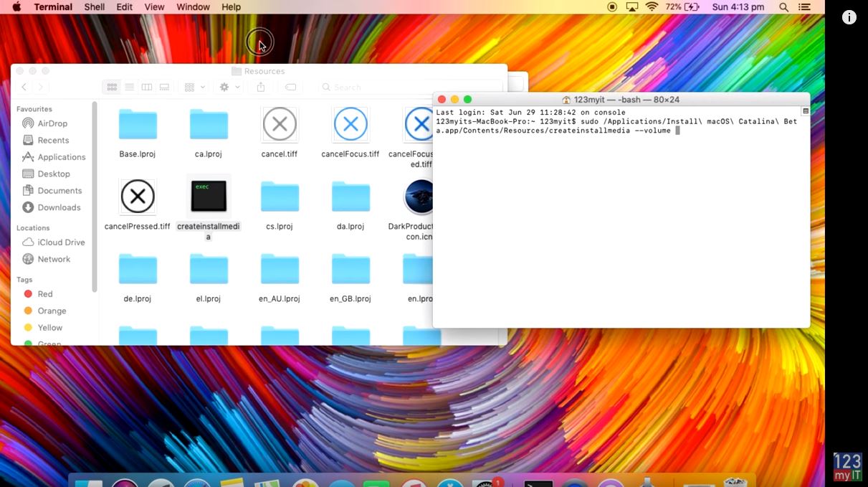Open Desktop in the Finder sidebar
868x487 pixels.
pyautogui.click(x=54, y=174)
